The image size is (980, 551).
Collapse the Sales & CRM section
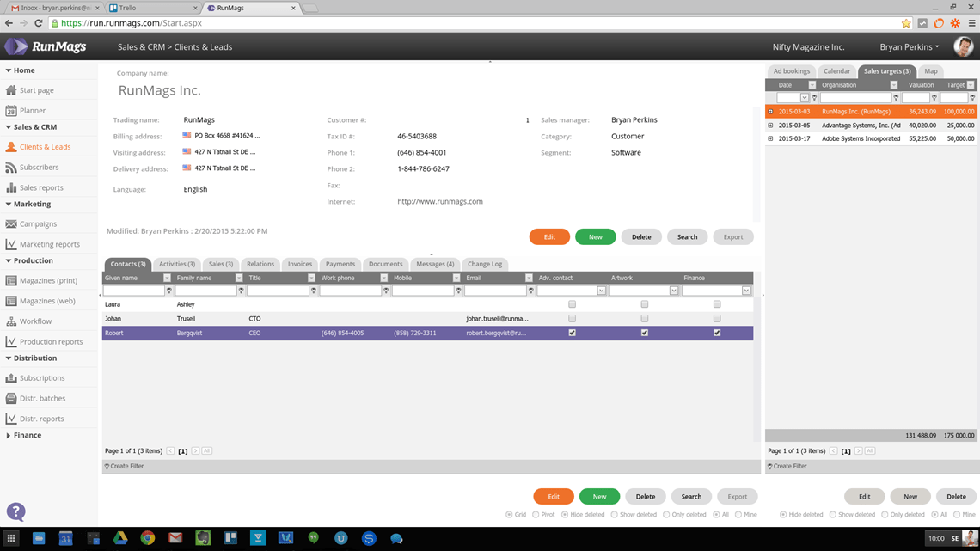pos(8,127)
